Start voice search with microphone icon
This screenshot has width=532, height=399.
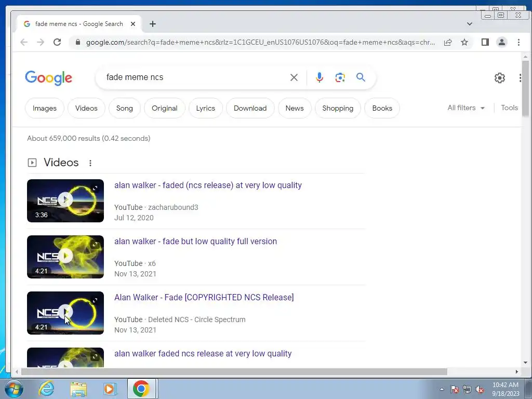pyautogui.click(x=320, y=77)
